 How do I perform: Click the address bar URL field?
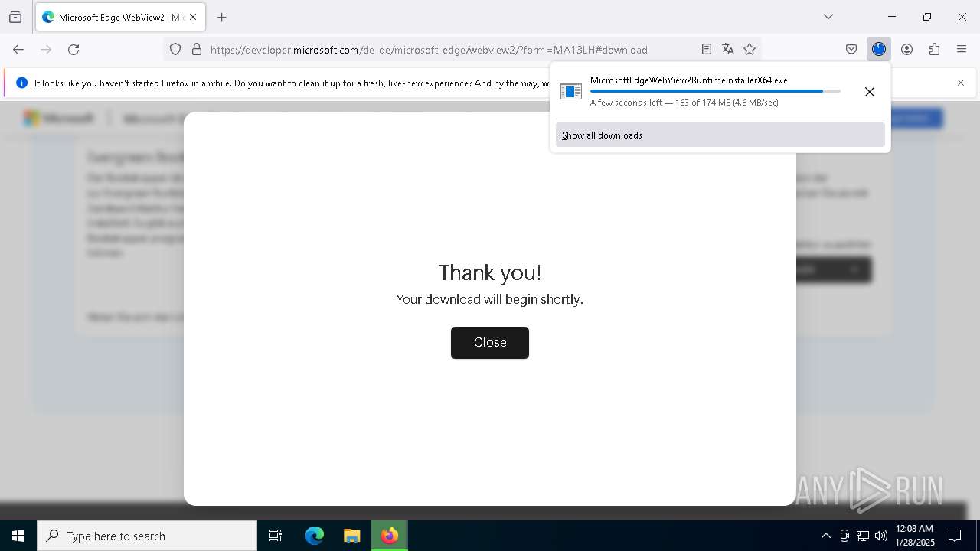(429, 50)
